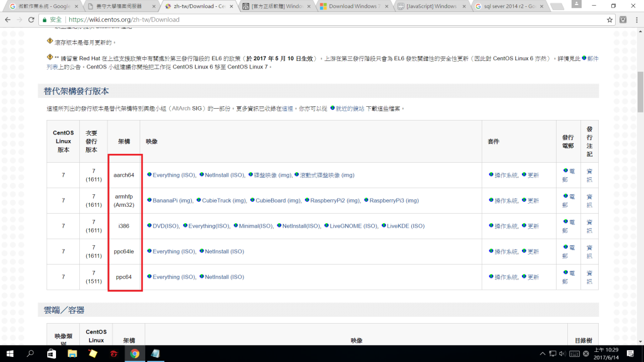Viewport: 644px width, 362px height.
Task: Open aarch64 碟盤映像 (img) link
Action: [x=272, y=175]
